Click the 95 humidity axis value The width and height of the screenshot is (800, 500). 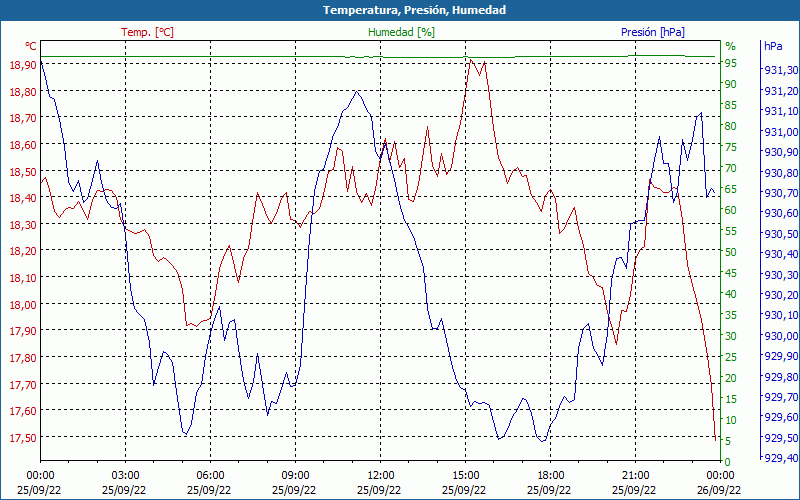pos(731,63)
